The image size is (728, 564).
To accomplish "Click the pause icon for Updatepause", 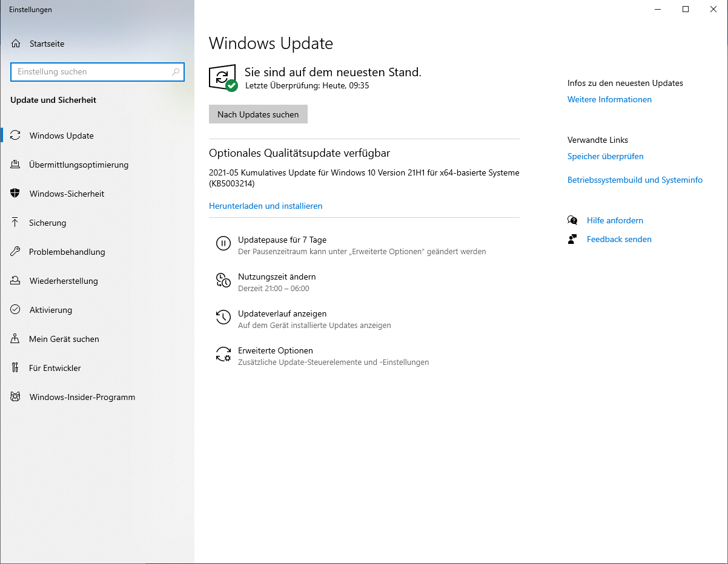I will tap(223, 243).
